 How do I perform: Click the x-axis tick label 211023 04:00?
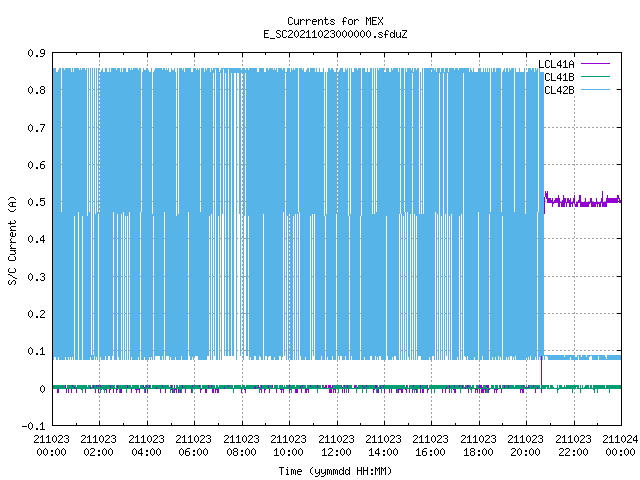146,446
